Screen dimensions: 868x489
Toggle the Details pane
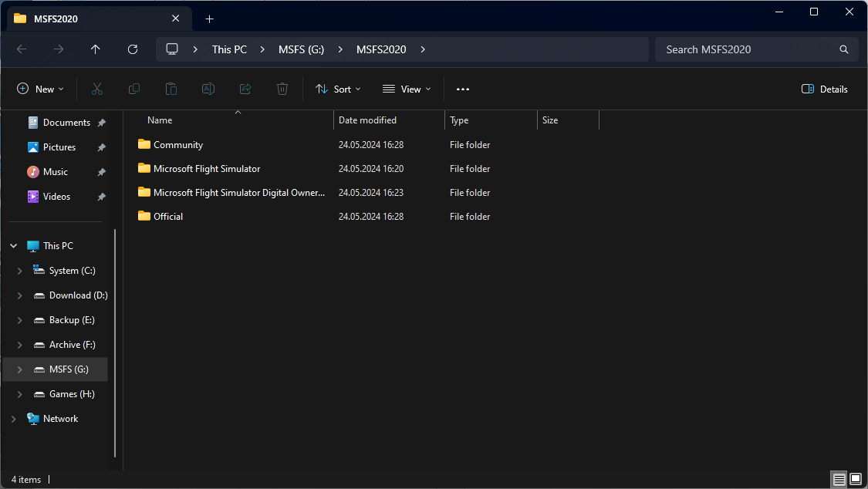click(x=825, y=89)
